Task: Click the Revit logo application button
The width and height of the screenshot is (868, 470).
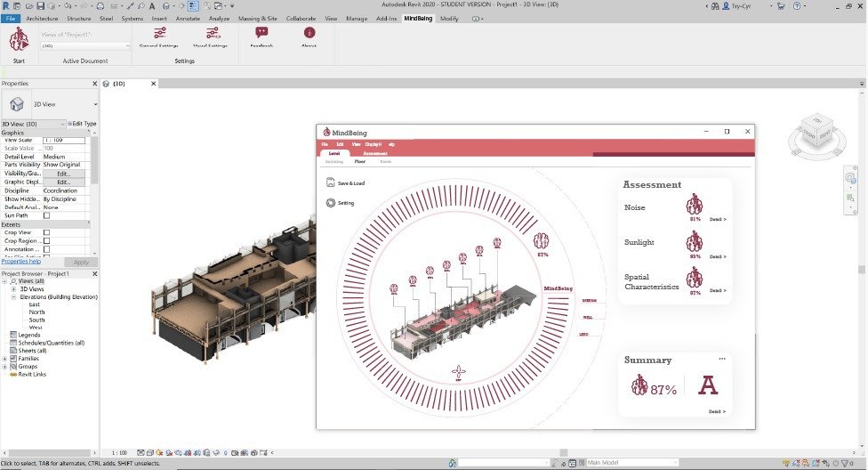Action: click(x=6, y=6)
